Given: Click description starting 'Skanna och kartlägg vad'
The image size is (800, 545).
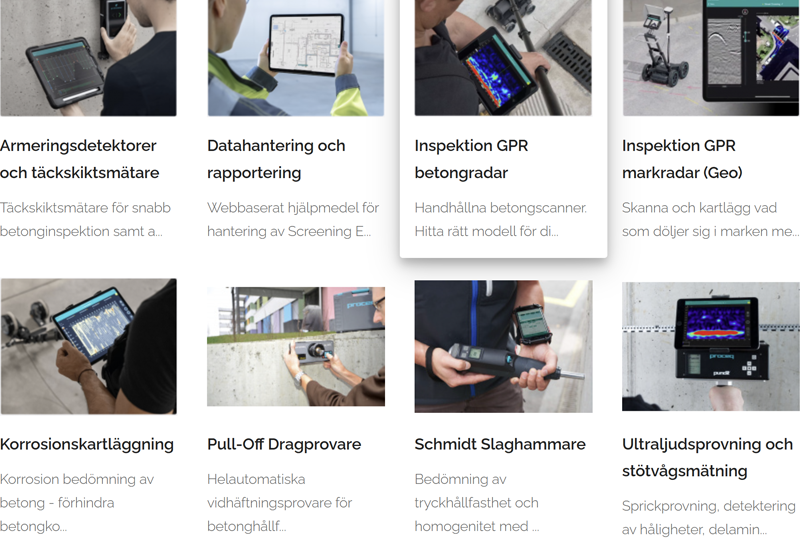Looking at the screenshot, I should pyautogui.click(x=711, y=219).
